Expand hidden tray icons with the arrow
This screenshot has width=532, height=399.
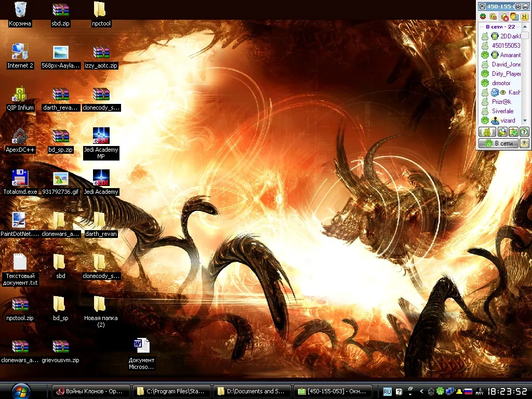click(422, 391)
